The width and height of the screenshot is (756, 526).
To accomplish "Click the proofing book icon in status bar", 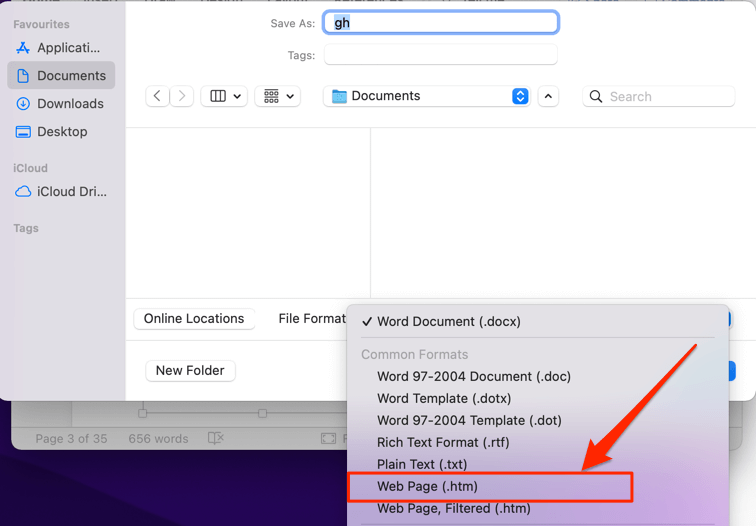I will pos(215,438).
